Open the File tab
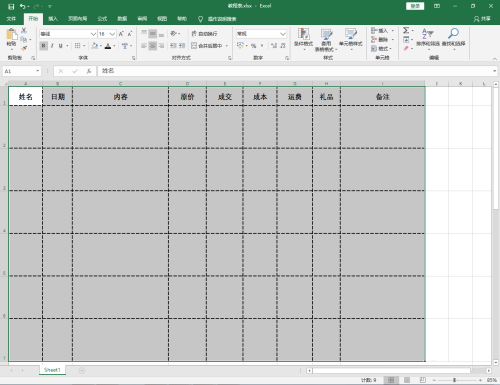This screenshot has width=500, height=385. coord(11,19)
